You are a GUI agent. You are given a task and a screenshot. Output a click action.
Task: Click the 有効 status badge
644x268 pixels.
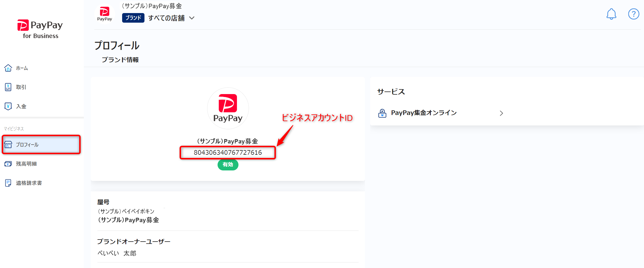click(228, 165)
